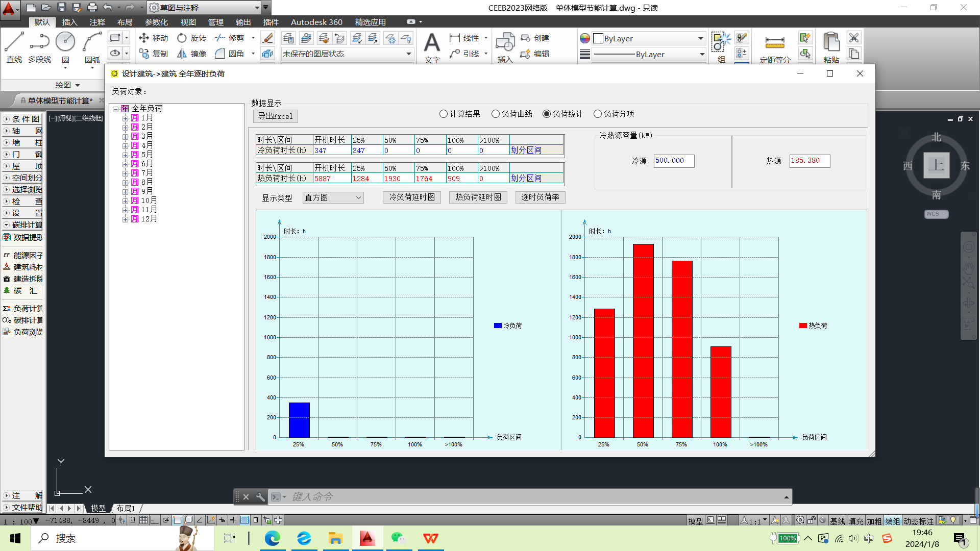Select the 计算结果 radio button
The height and width of the screenshot is (551, 980).
point(444,114)
